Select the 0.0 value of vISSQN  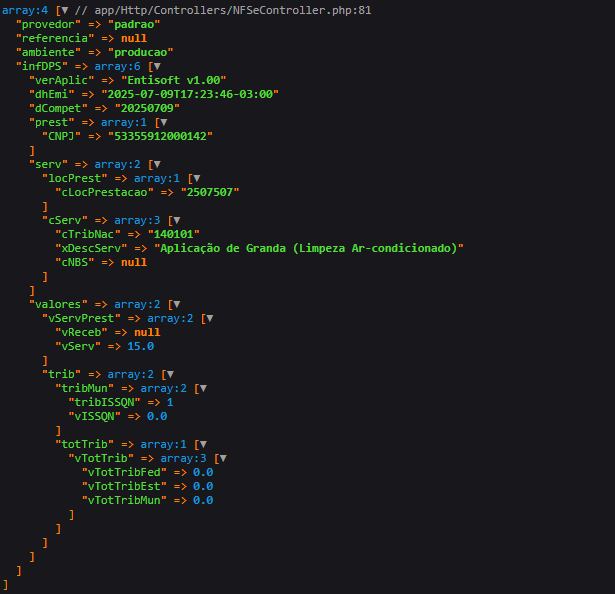point(157,417)
